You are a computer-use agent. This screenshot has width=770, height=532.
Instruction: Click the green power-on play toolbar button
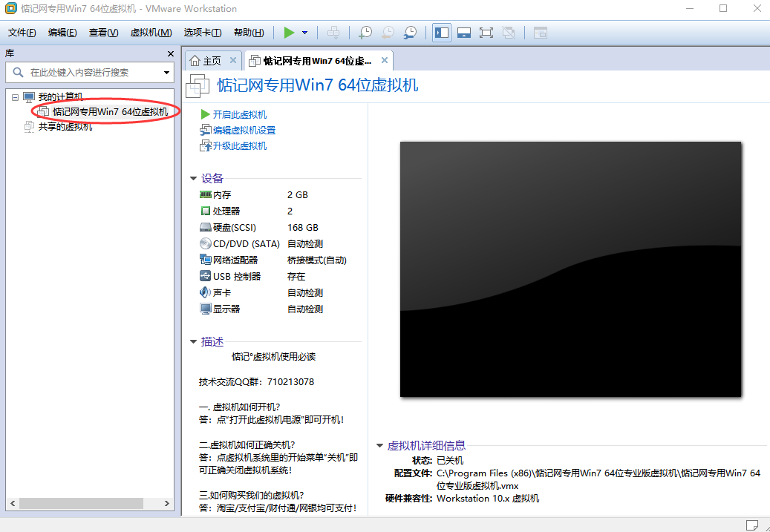[x=290, y=33]
